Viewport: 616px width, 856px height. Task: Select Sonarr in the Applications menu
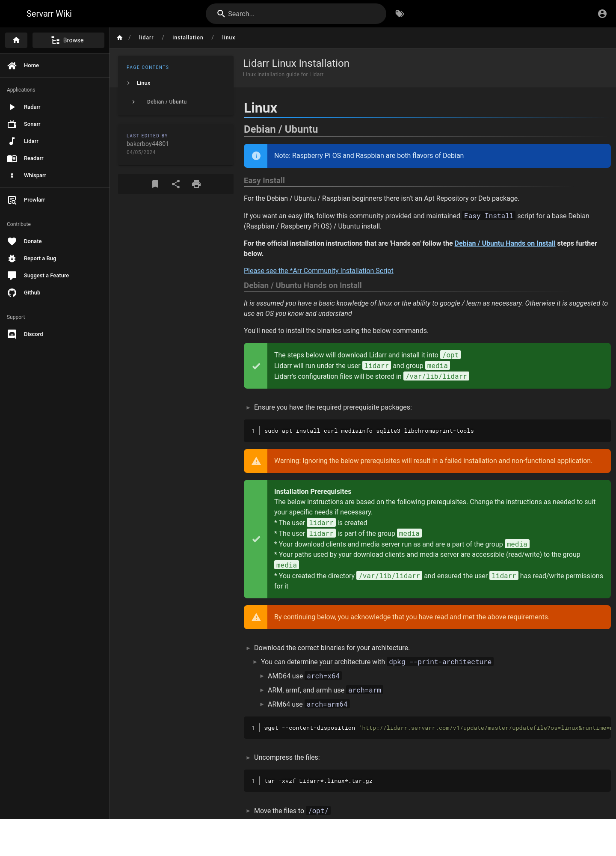coord(32,124)
